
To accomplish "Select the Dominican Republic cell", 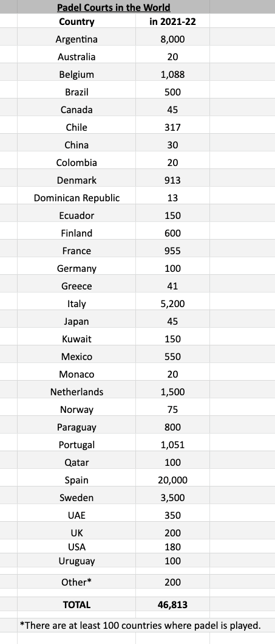I will tap(76, 198).
